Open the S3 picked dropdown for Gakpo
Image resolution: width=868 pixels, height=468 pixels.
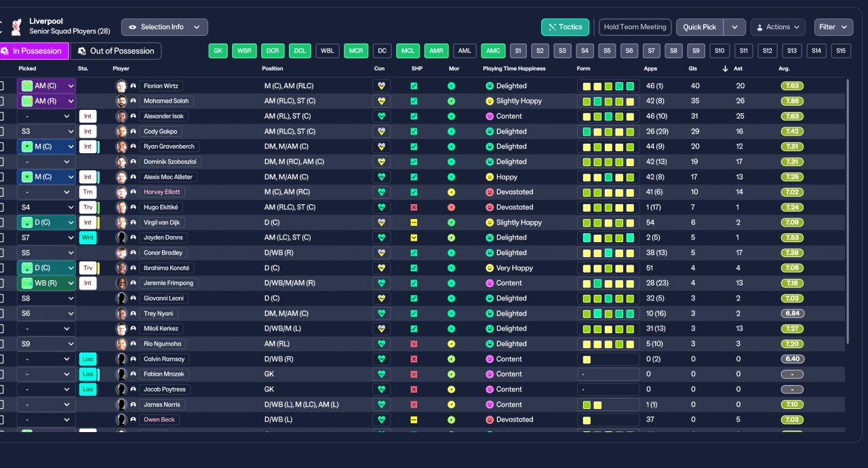46,132
